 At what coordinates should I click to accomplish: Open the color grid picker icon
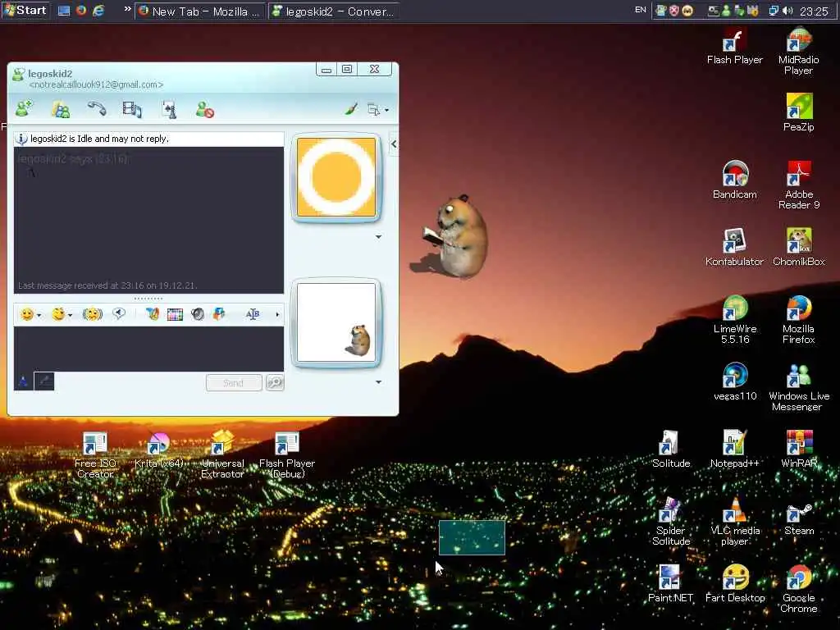(175, 314)
